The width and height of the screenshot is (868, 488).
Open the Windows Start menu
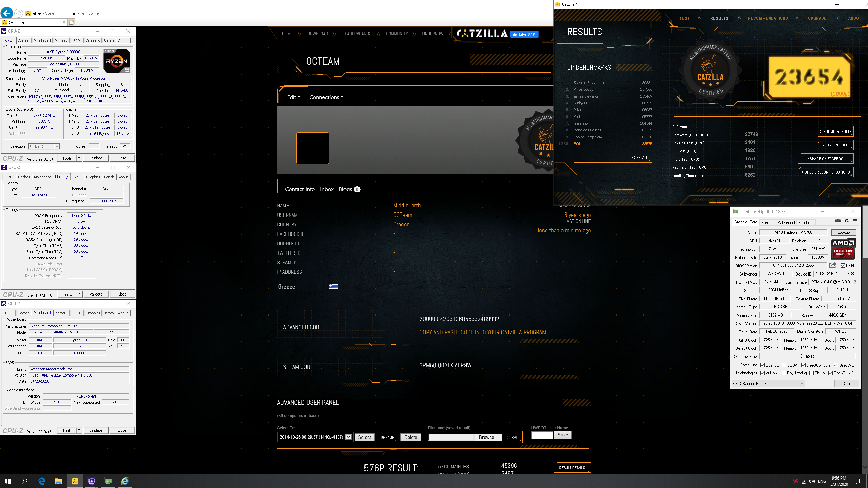coord(8,481)
